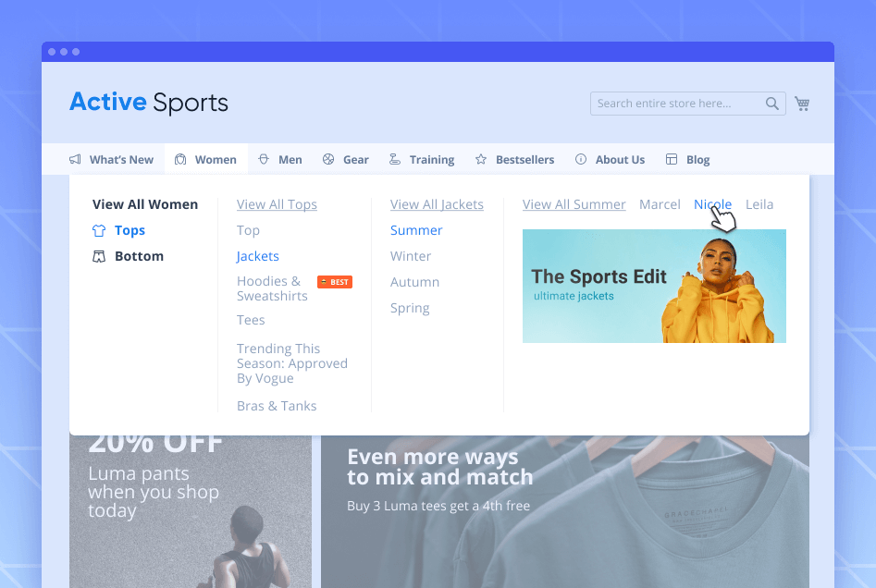Image resolution: width=876 pixels, height=588 pixels.
Task: Click the shopping cart icon
Action: 802,104
